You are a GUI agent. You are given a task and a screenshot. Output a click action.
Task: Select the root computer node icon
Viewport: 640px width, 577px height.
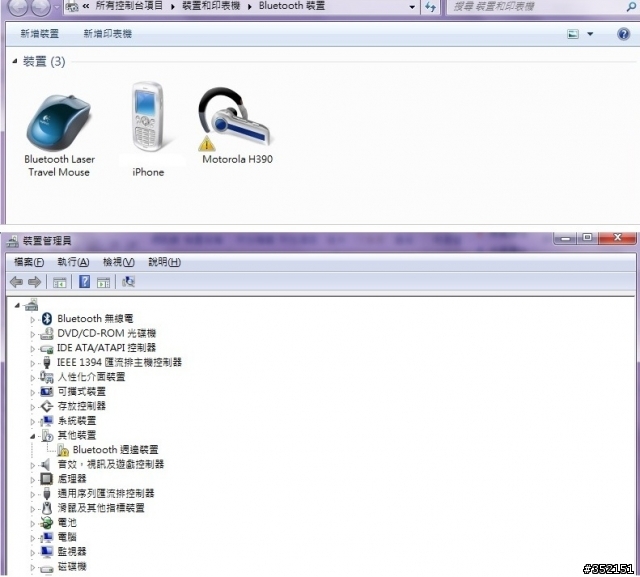pyautogui.click(x=31, y=304)
